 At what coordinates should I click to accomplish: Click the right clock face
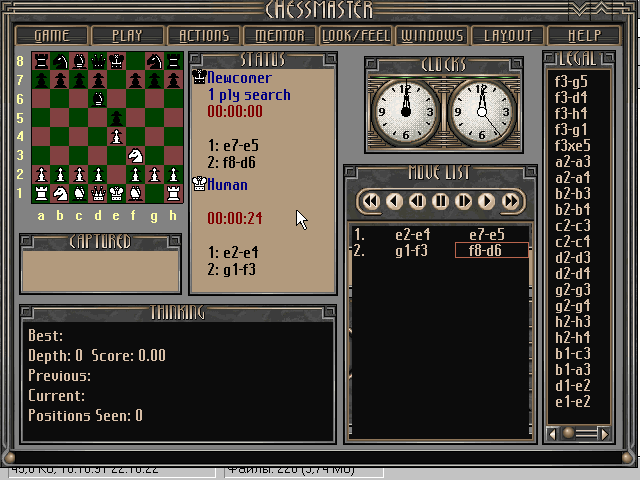tap(482, 111)
